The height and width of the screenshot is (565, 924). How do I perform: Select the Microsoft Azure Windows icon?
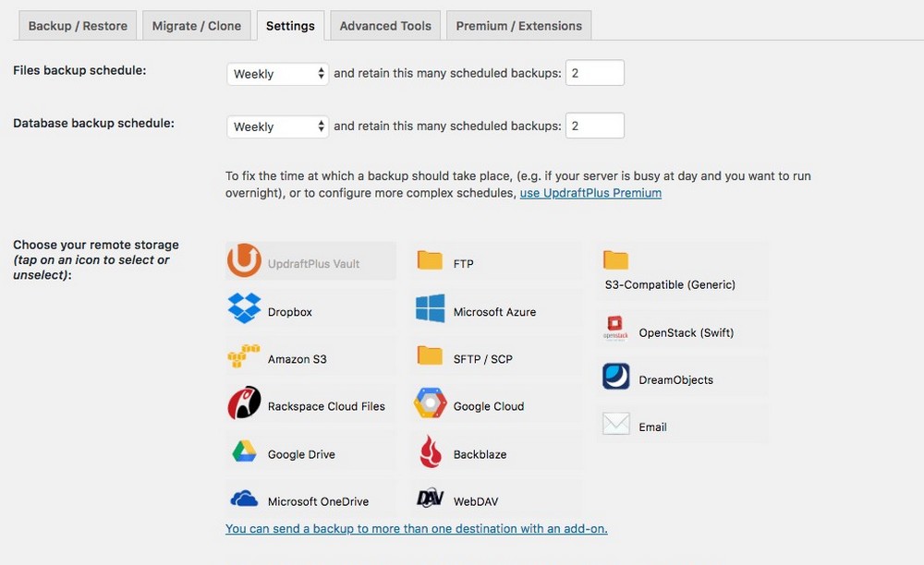431,309
